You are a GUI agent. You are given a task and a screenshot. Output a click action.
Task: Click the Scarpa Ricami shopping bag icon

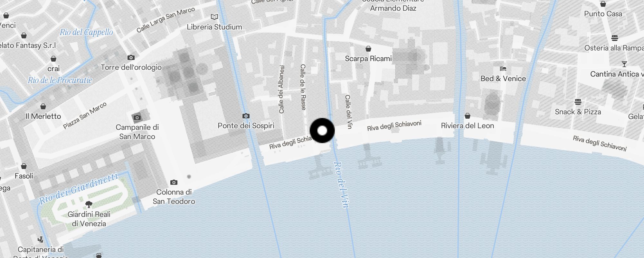[368, 49]
